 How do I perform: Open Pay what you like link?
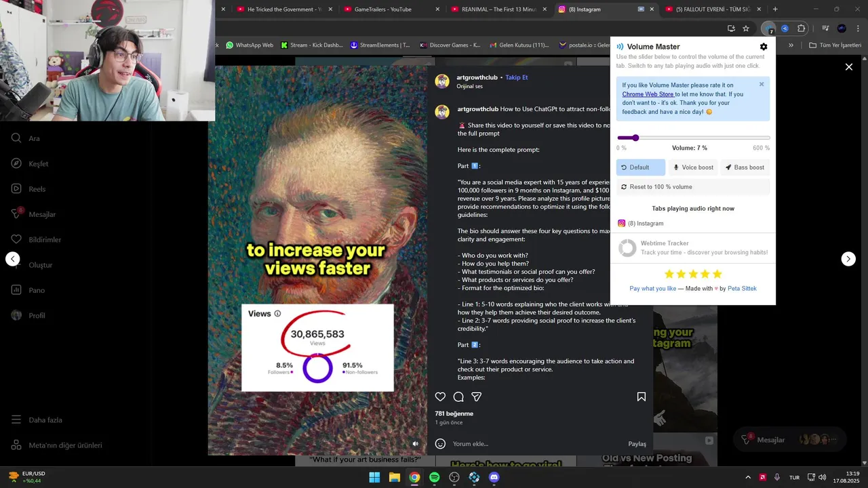click(x=652, y=289)
